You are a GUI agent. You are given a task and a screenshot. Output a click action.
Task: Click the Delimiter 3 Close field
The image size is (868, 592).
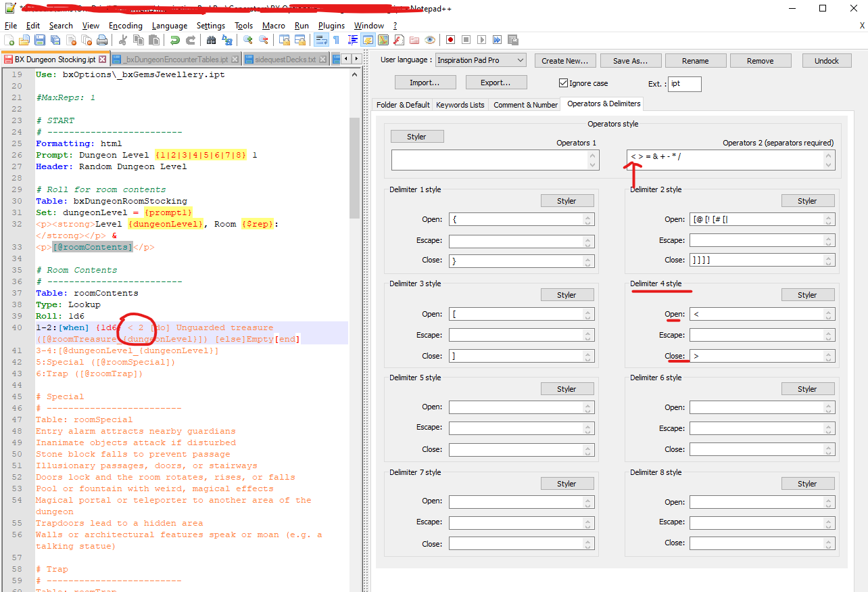click(522, 355)
